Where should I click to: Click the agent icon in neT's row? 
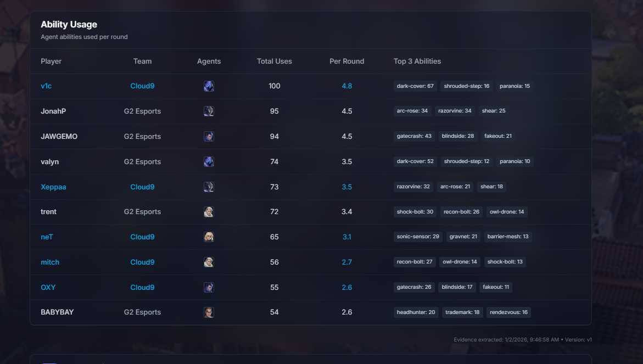point(209,237)
